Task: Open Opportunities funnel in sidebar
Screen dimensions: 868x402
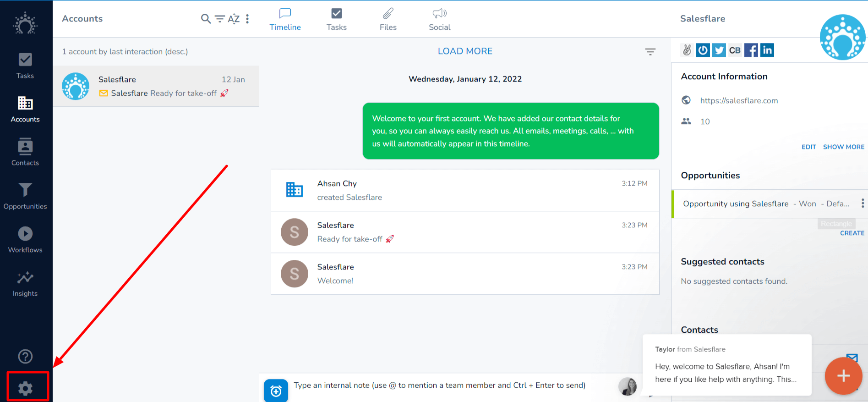Action: point(25,197)
